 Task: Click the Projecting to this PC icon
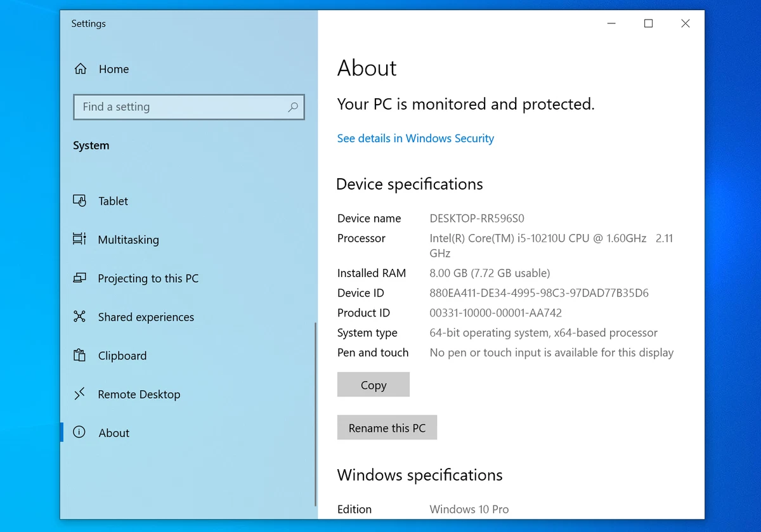point(79,278)
